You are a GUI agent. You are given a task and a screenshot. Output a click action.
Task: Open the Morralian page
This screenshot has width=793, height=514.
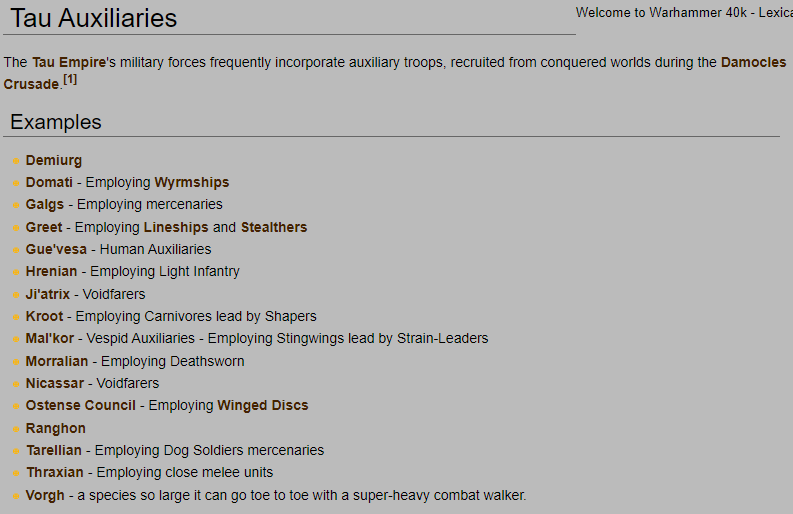pos(57,361)
